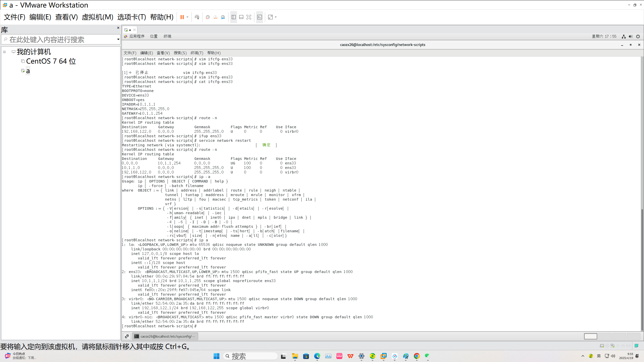Click the terminal vertical scrollbar

642,269
